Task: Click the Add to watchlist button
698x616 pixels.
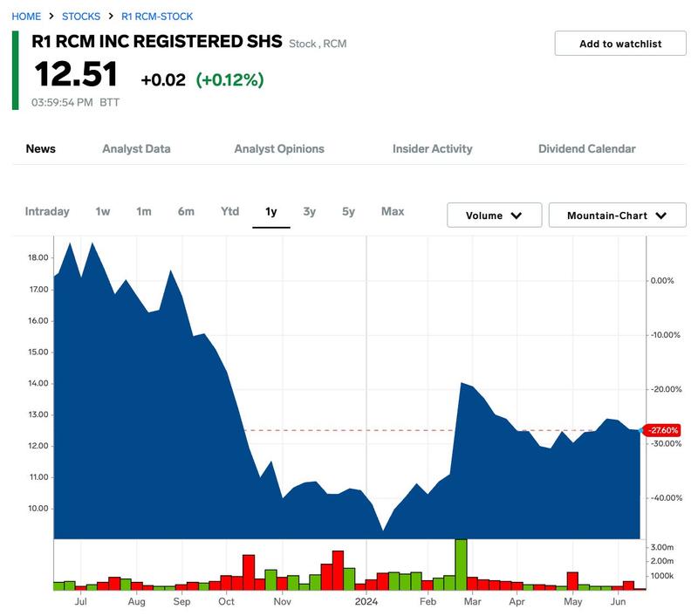Action: coord(620,44)
